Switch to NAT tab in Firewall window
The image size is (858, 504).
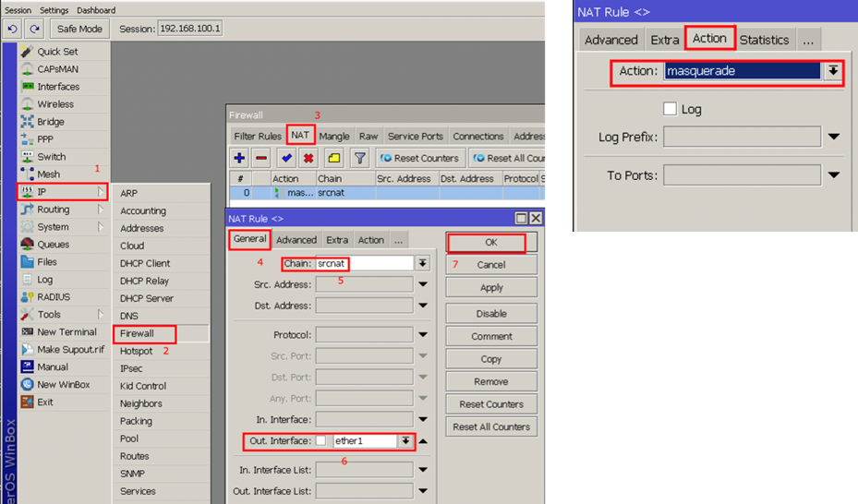pyautogui.click(x=300, y=135)
